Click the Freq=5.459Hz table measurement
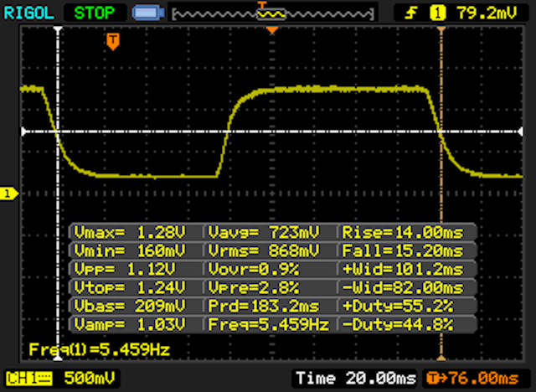 pos(269,324)
